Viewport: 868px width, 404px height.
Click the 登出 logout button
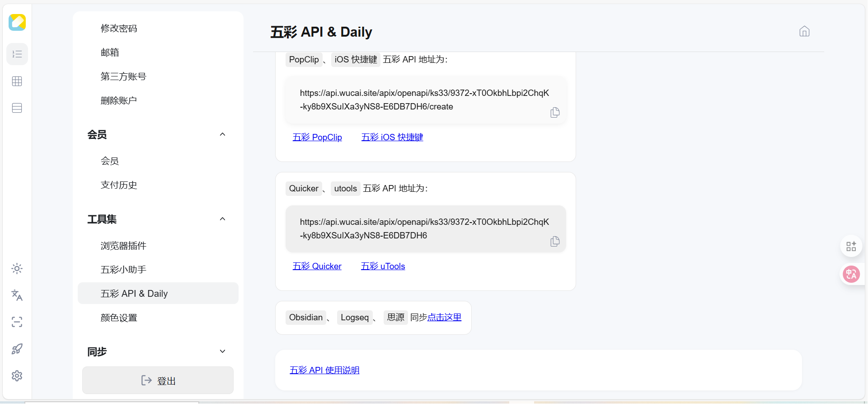[158, 380]
